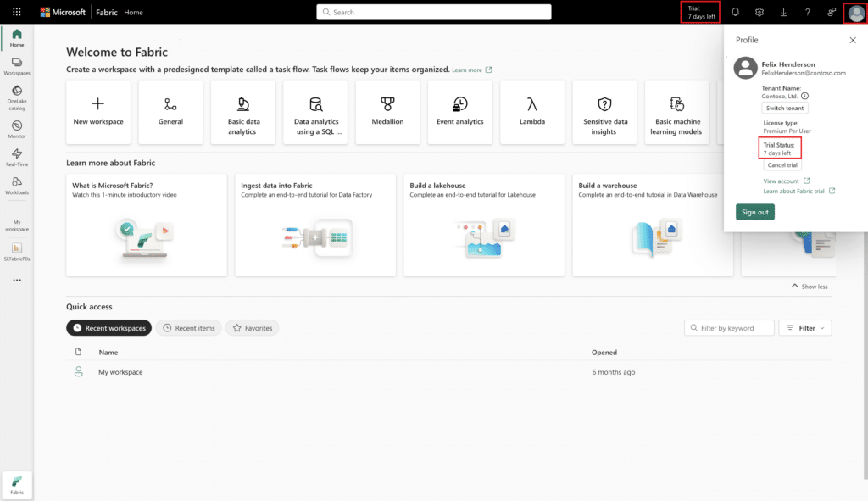Open the Filter dropdown in Quick access
The width and height of the screenshot is (868, 501).
[804, 327]
